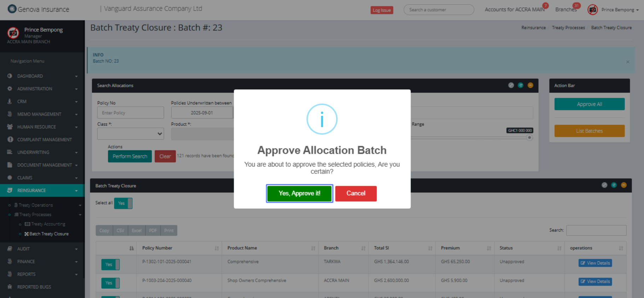Screen dimensions: 644x298
Task: Click the green refresh icon in Search Allocations header
Action: pos(521,85)
